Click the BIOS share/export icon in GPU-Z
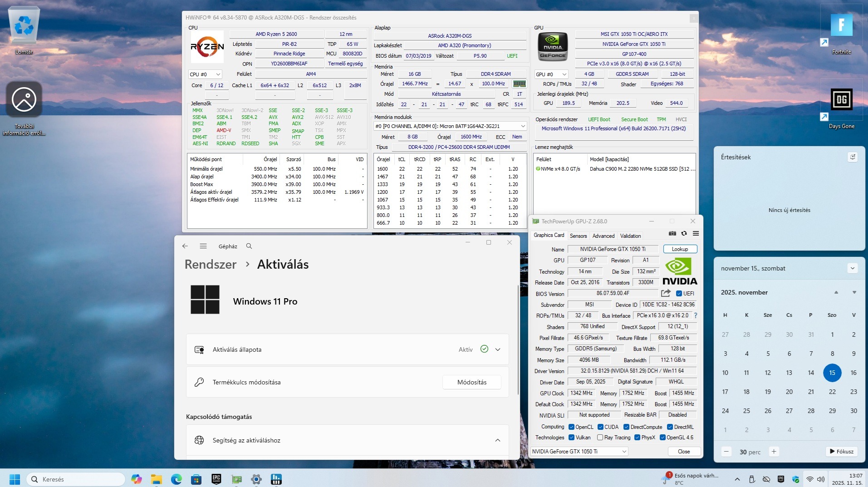The width and height of the screenshot is (868, 487). point(666,293)
